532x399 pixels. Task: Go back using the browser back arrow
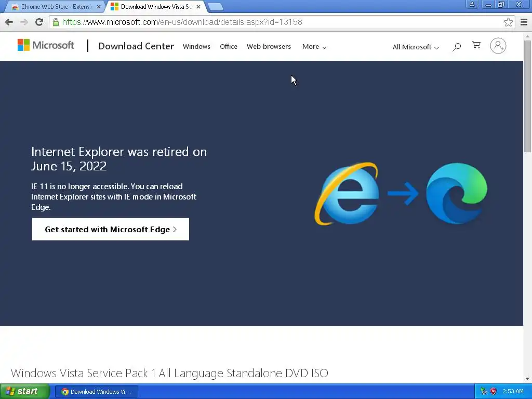[x=9, y=22]
